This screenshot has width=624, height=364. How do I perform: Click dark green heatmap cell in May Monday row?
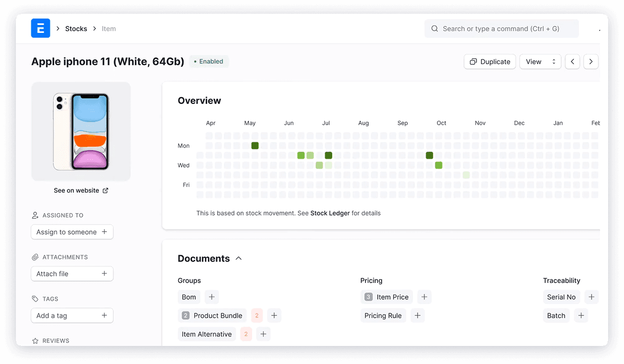tap(255, 145)
